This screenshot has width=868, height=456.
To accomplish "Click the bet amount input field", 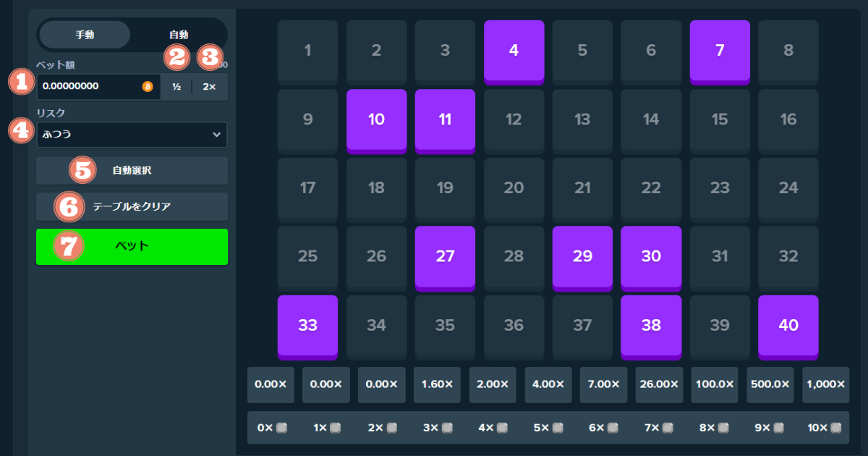I will (x=87, y=87).
